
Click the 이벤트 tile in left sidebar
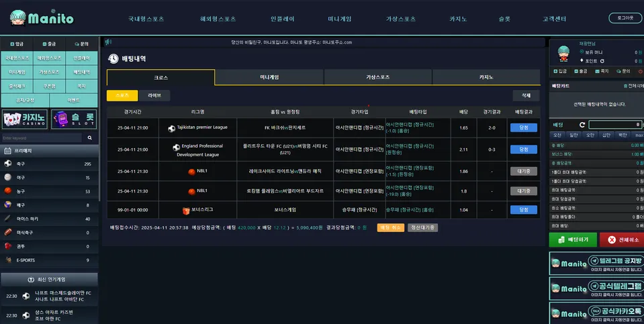[73, 100]
